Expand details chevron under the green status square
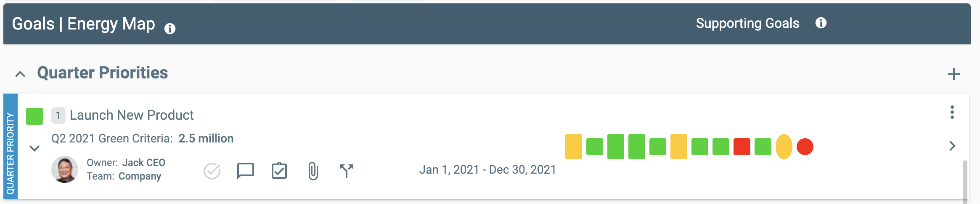 click(x=34, y=148)
